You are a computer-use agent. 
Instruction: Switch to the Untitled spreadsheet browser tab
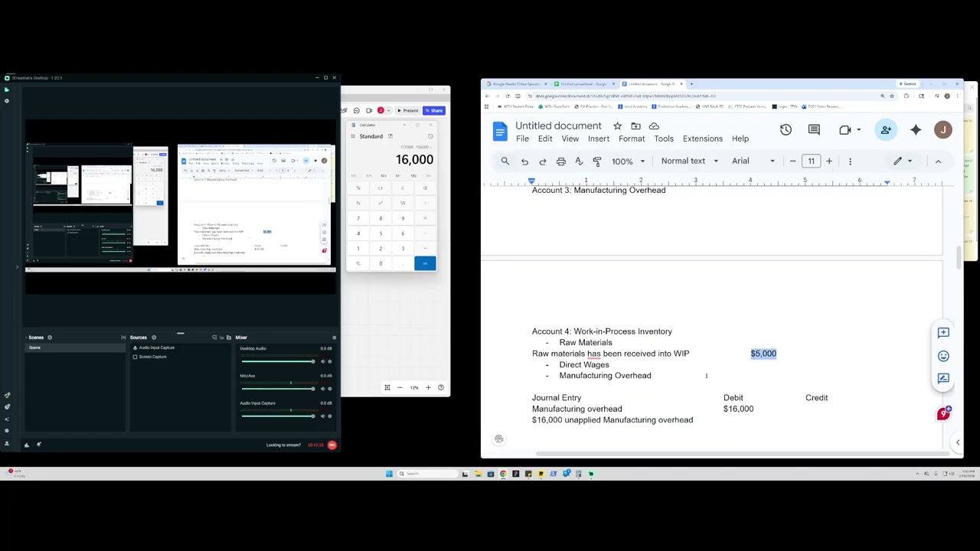[x=585, y=84]
